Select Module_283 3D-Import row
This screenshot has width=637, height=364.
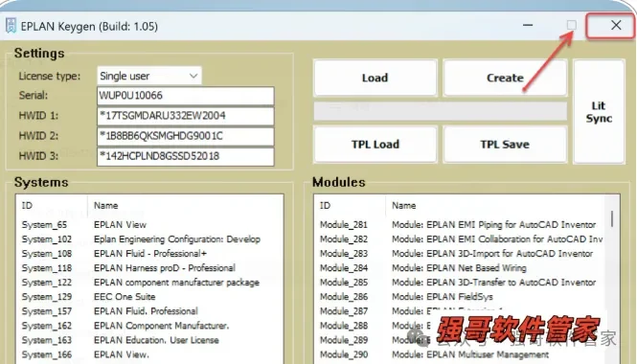coord(460,254)
